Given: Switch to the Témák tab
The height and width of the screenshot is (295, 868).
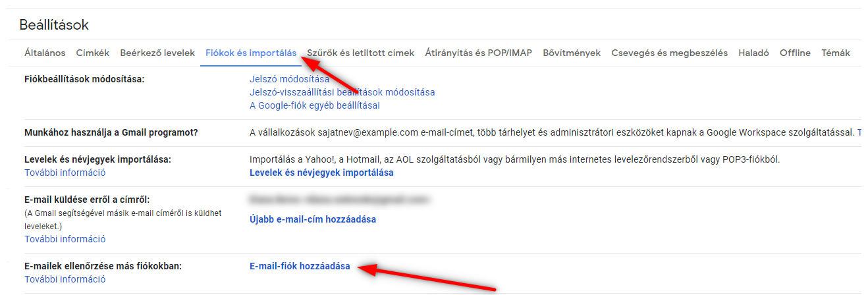Looking at the screenshot, I should tap(836, 53).
